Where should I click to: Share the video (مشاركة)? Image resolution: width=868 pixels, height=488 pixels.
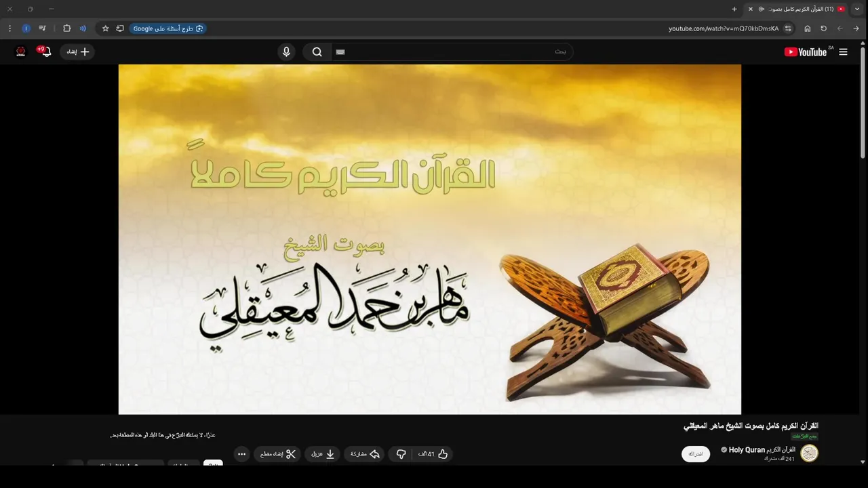pyautogui.click(x=365, y=454)
